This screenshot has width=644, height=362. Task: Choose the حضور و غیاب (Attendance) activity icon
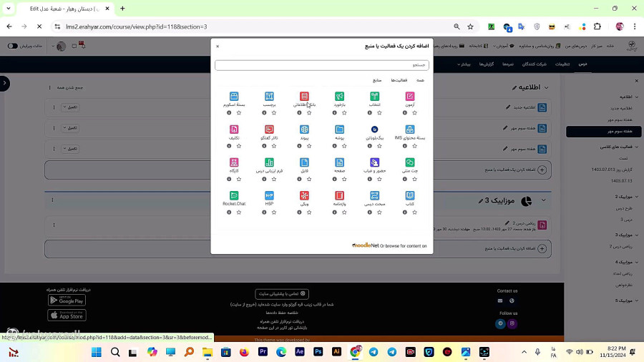(x=374, y=162)
